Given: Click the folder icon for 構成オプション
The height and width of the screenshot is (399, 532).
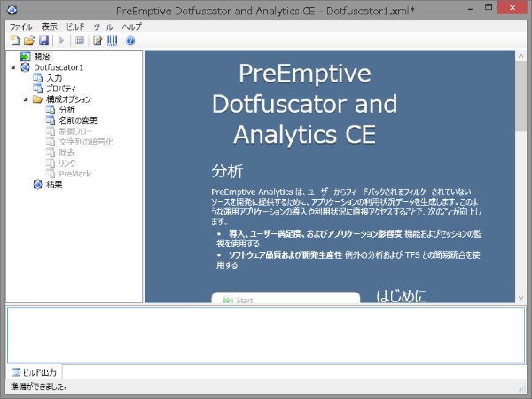Looking at the screenshot, I should pyautogui.click(x=37, y=99).
